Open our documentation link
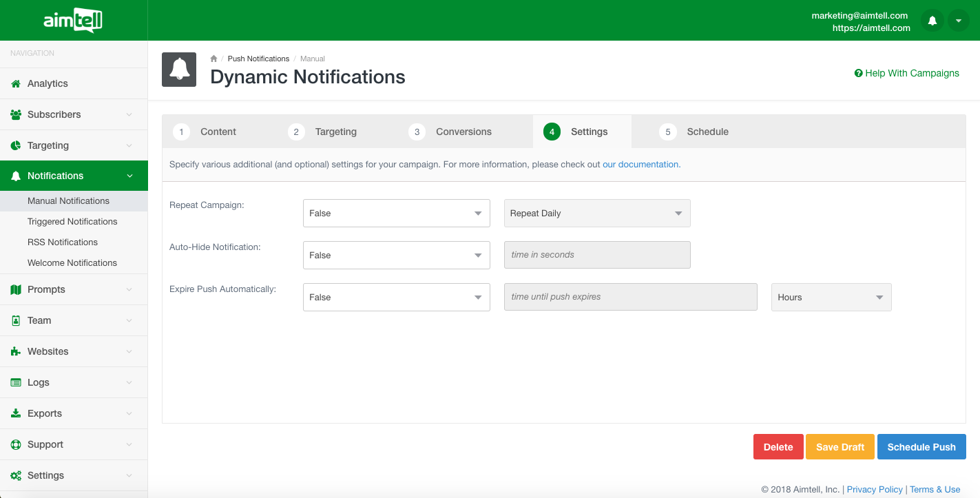The image size is (980, 498). (x=640, y=164)
